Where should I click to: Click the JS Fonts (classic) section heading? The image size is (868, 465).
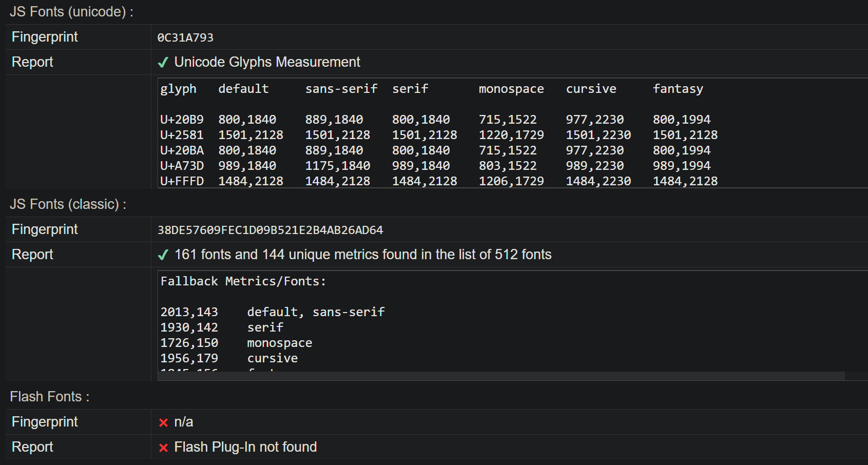pos(68,204)
